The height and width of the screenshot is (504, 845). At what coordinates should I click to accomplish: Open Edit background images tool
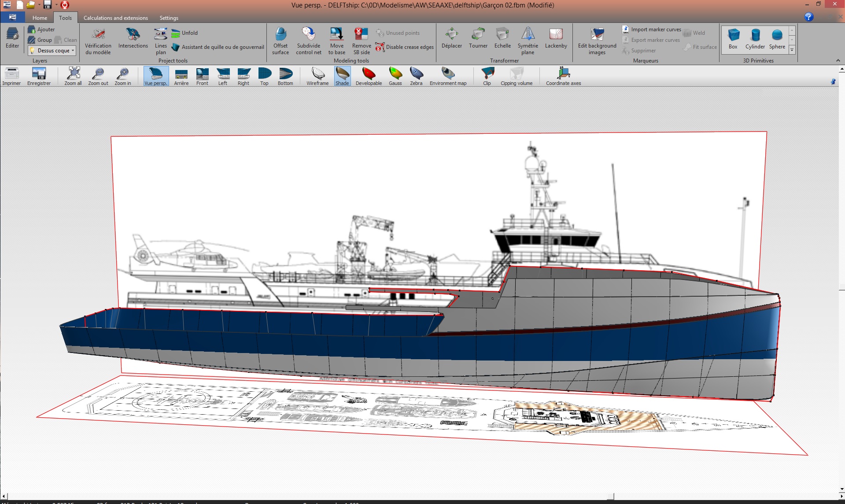[597, 34]
